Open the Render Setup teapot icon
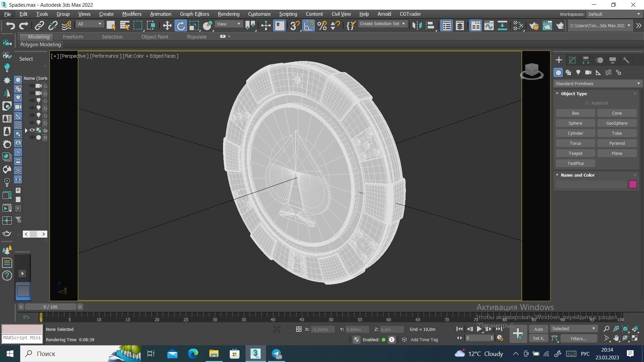Screen dimensions: 644x362 click(534, 26)
